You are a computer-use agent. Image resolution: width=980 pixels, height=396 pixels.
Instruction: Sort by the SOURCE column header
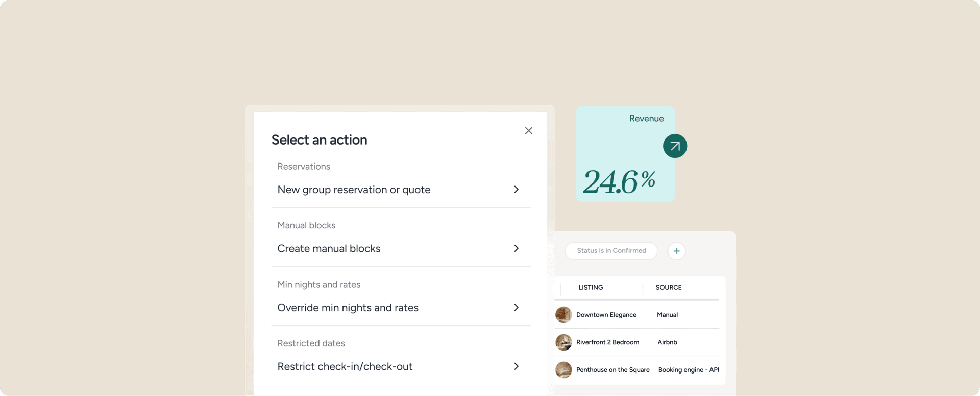click(x=668, y=288)
